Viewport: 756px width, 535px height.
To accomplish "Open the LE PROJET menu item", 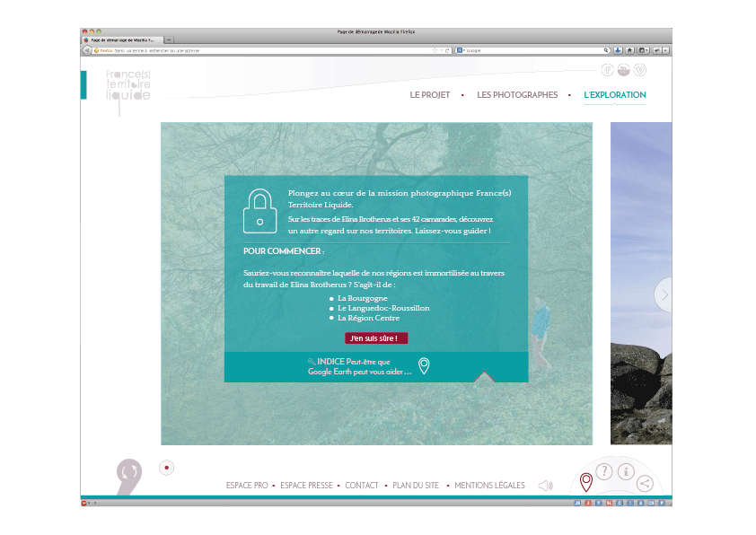I will coord(430,95).
